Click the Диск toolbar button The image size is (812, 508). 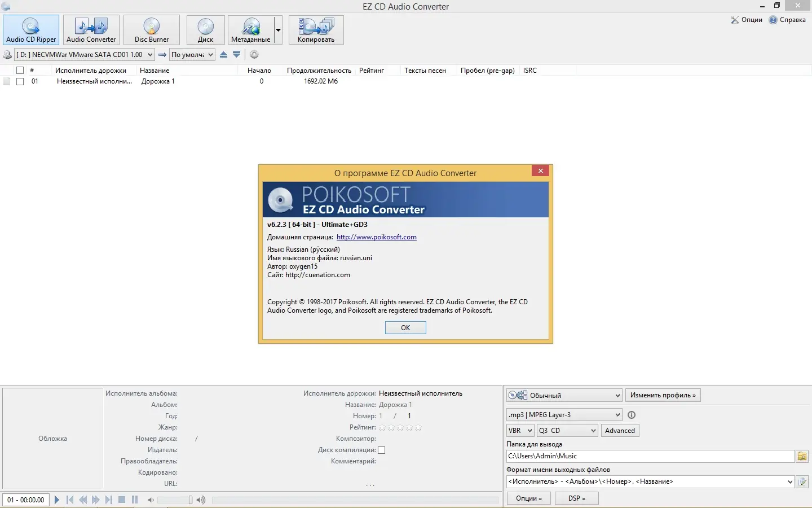[x=206, y=30]
